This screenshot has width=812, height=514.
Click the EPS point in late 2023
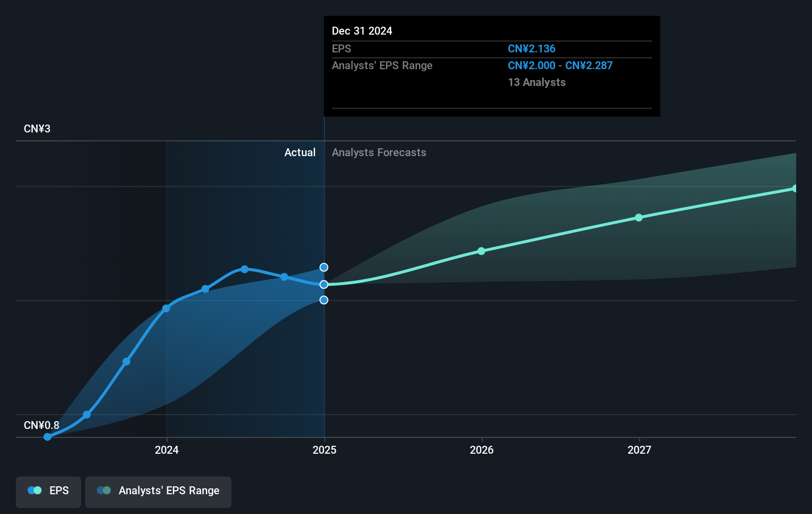pos(126,362)
